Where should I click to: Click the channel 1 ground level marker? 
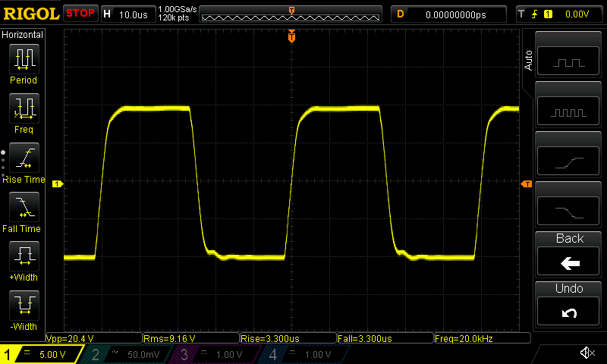[x=58, y=184]
